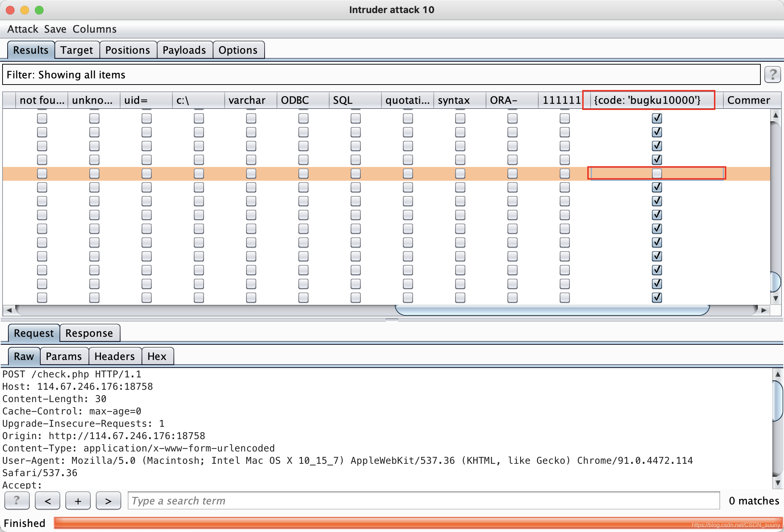Click the Filter: Showing all items bar

point(381,75)
